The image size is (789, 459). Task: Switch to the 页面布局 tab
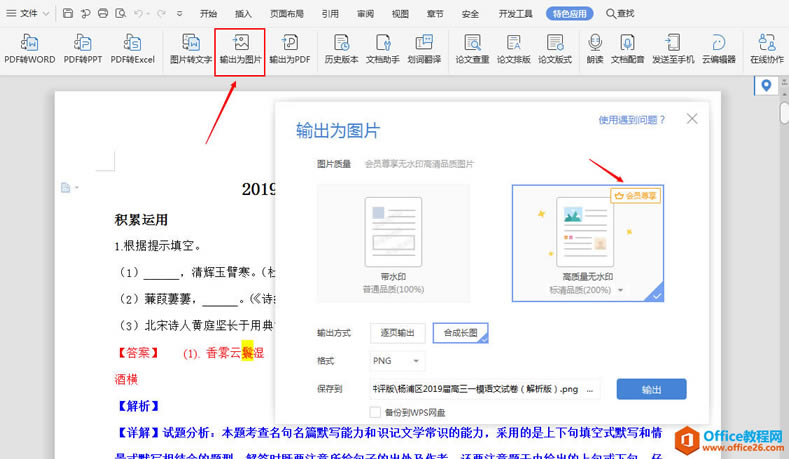click(x=286, y=14)
